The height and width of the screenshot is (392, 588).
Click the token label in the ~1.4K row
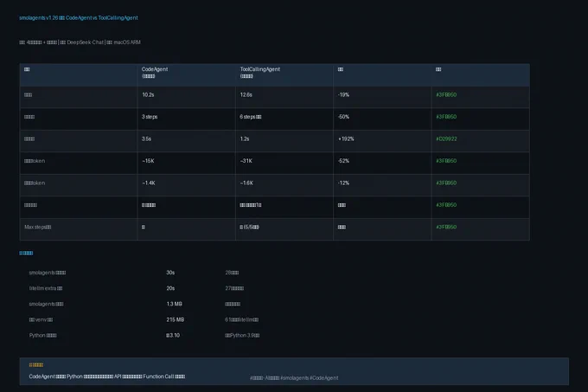pos(35,183)
